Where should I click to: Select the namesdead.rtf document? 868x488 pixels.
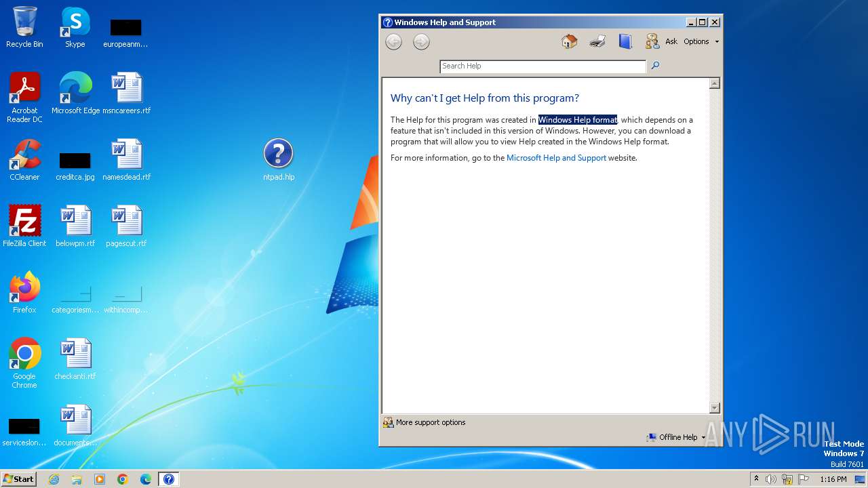(x=127, y=160)
